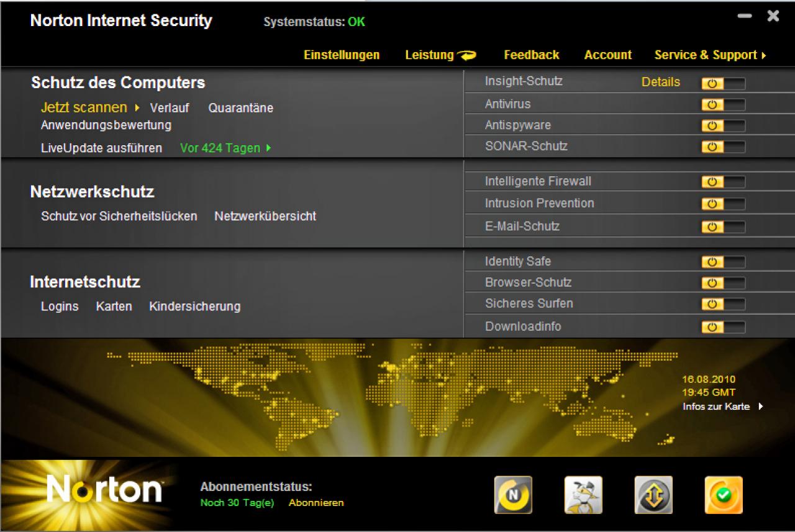Minimize the Norton window

click(745, 17)
